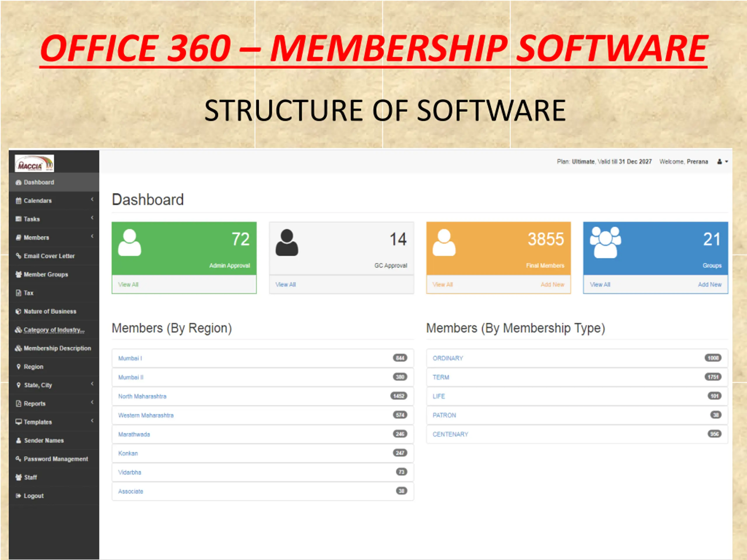Click the Groups people icon card
The image size is (747, 560).
605,242
